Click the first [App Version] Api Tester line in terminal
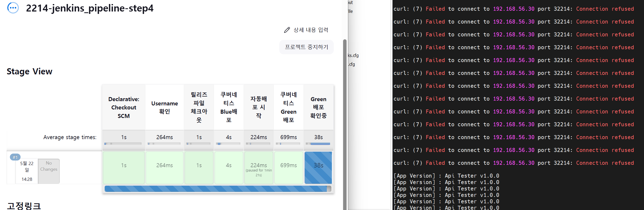The width and height of the screenshot is (644, 210). click(x=446, y=176)
